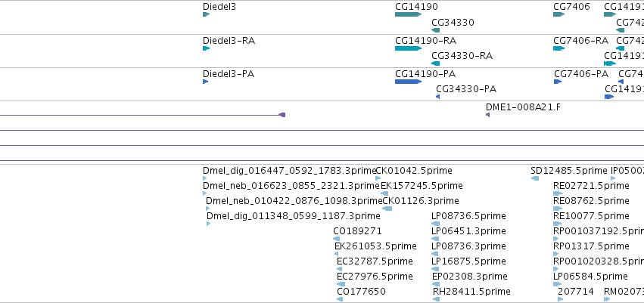
Task: Click the Diedel3 gene label
Action: (x=219, y=7)
